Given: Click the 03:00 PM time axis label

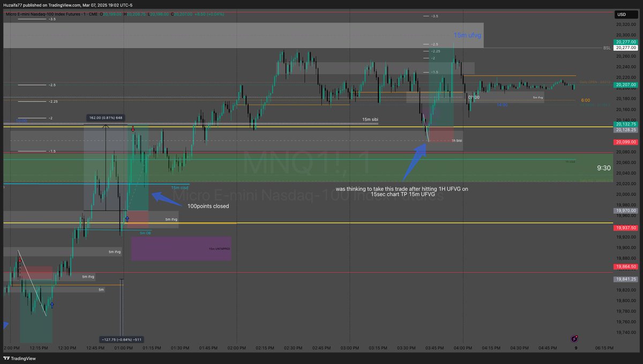Looking at the screenshot, I should (x=349, y=347).
